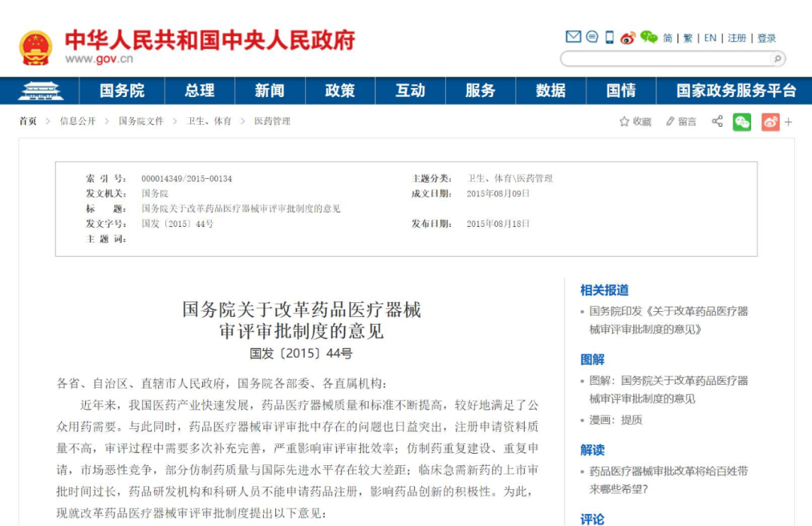The height and width of the screenshot is (526, 812).
Task: Click the 登录 login link
Action: click(767, 38)
